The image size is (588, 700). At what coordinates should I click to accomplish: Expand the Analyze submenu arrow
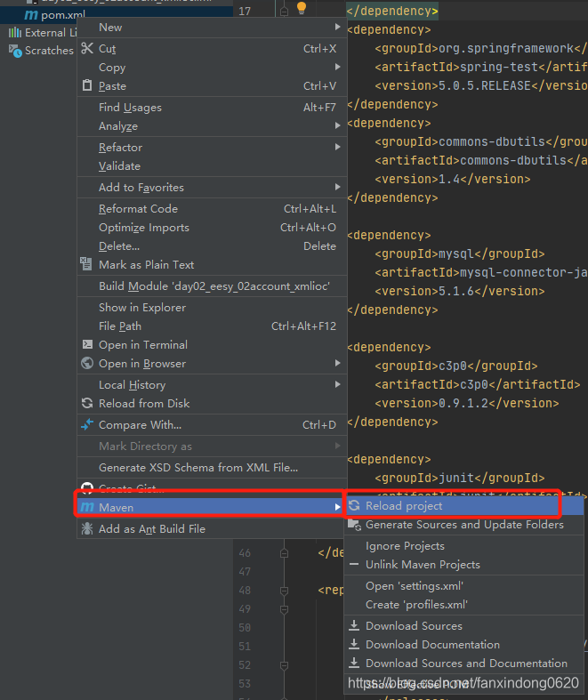coord(337,126)
